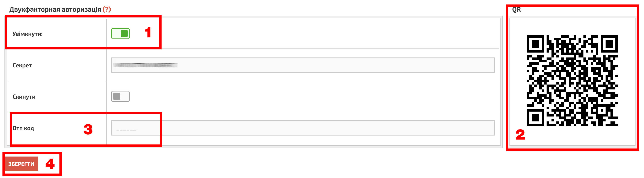Click the red question mark help icon
Viewport: 644px width, 178px height.
[107, 9]
